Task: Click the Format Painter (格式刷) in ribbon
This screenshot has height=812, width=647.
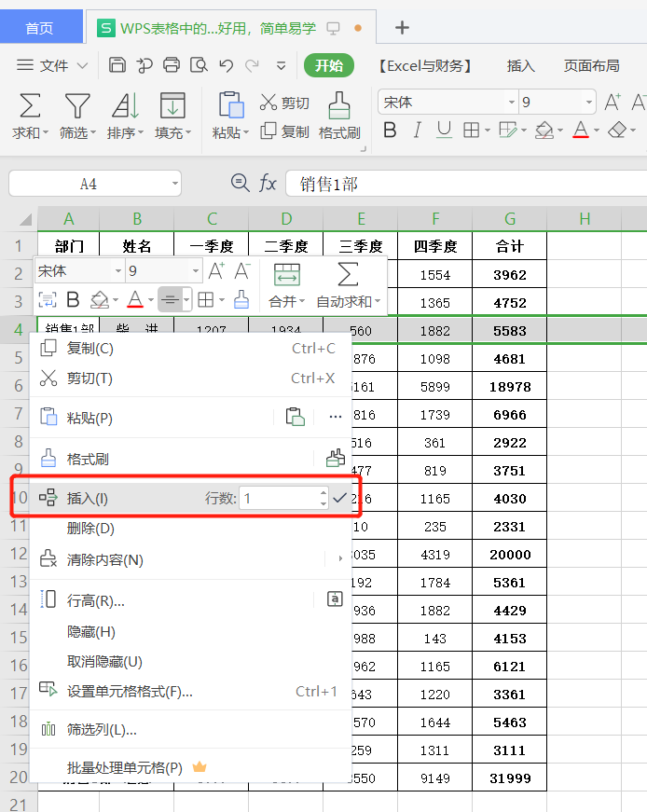Action: 339,115
